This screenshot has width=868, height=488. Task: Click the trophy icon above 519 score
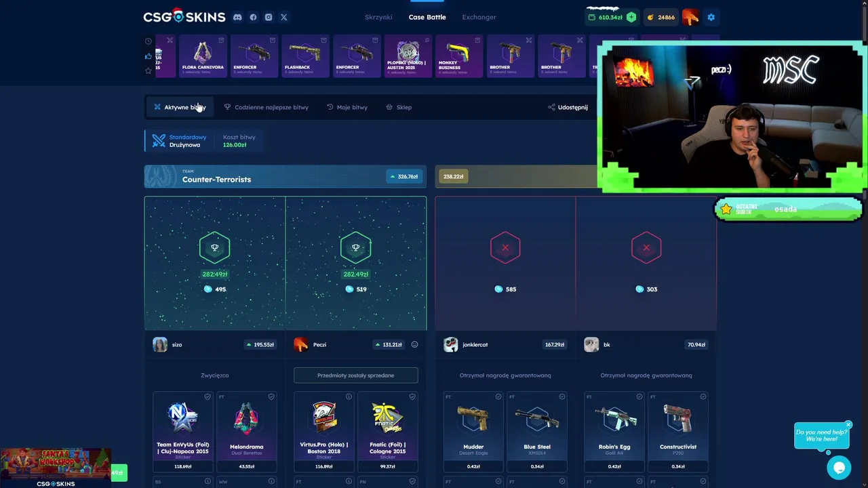[x=355, y=247]
